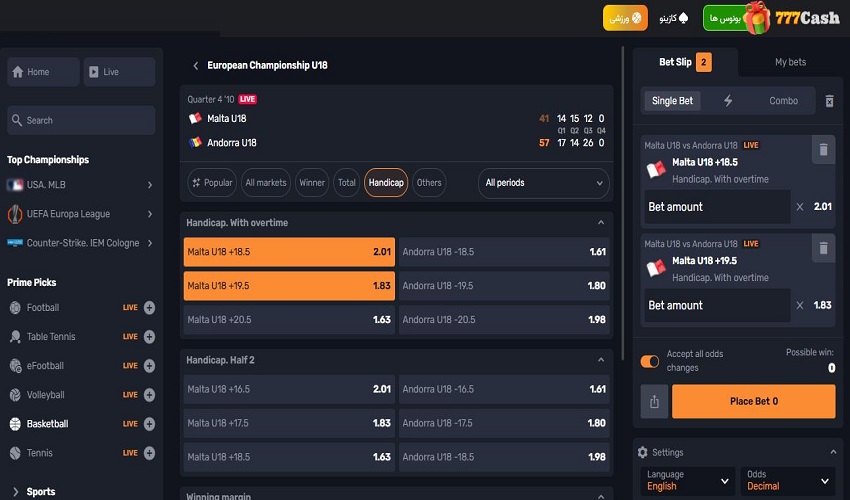Select the Total market tab

pyautogui.click(x=346, y=183)
